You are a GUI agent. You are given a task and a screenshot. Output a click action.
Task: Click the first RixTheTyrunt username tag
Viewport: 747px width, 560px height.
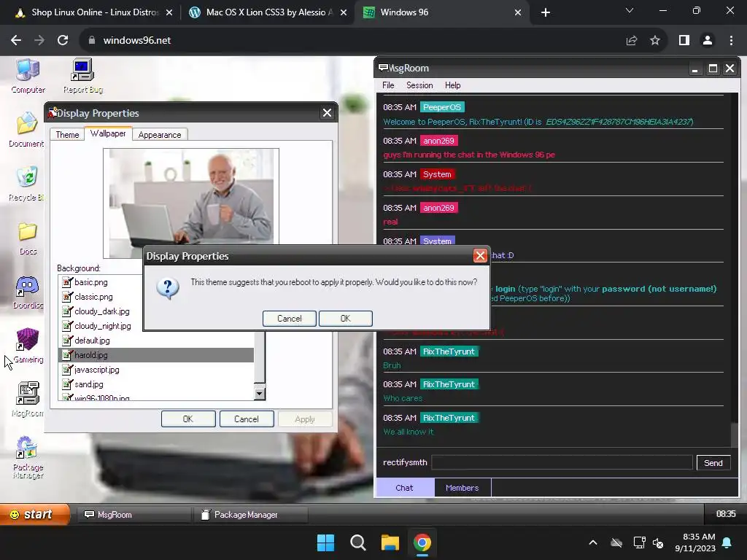pyautogui.click(x=449, y=351)
